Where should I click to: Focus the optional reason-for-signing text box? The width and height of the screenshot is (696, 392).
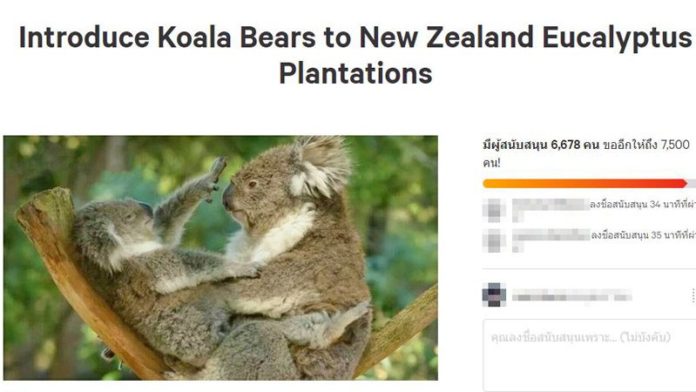coord(589,356)
